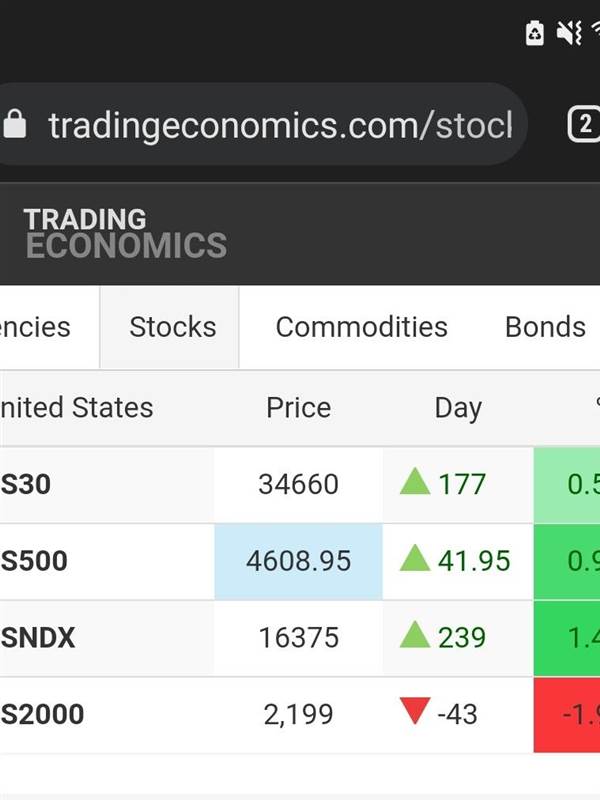Tap the battery saver status icon
This screenshot has width=600, height=800.
[534, 33]
